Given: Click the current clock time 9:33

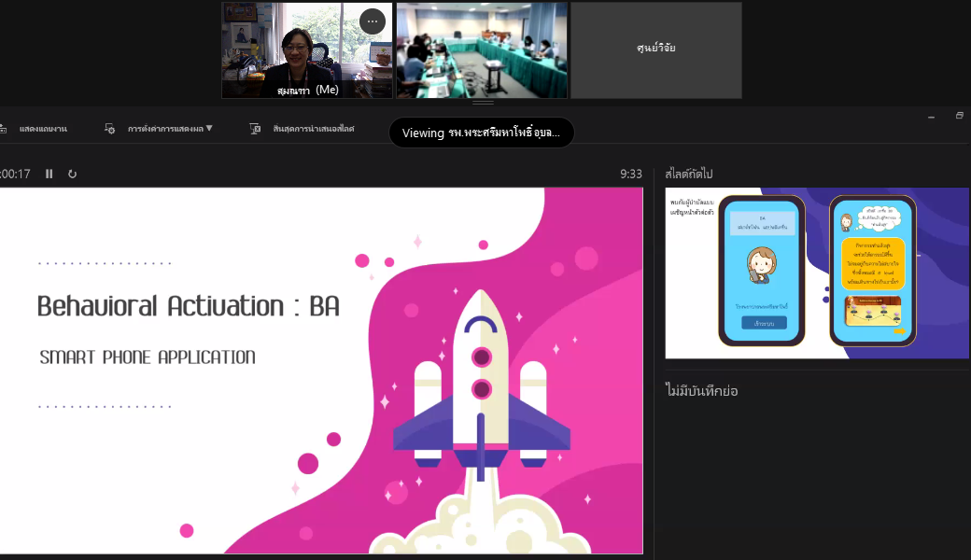Looking at the screenshot, I should 631,174.
